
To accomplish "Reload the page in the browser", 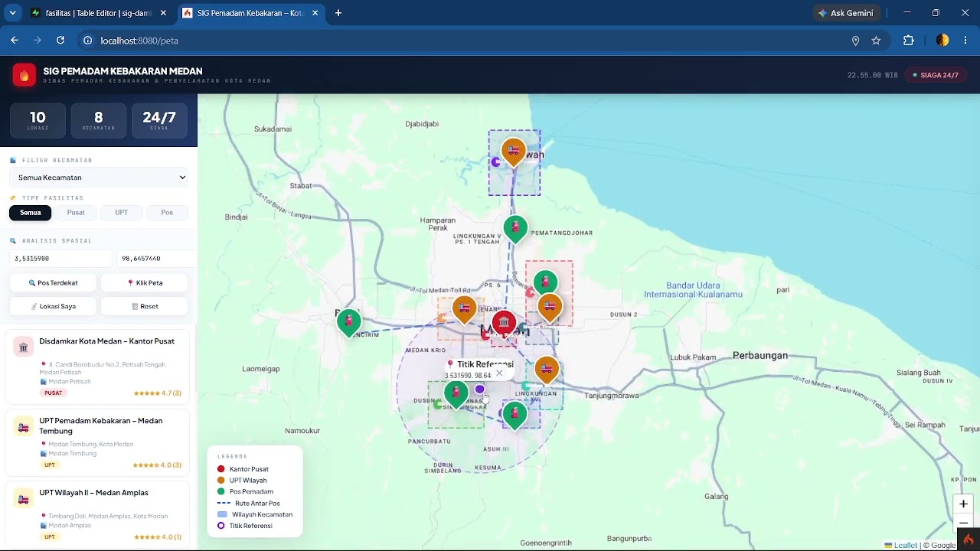I will 61,41.
